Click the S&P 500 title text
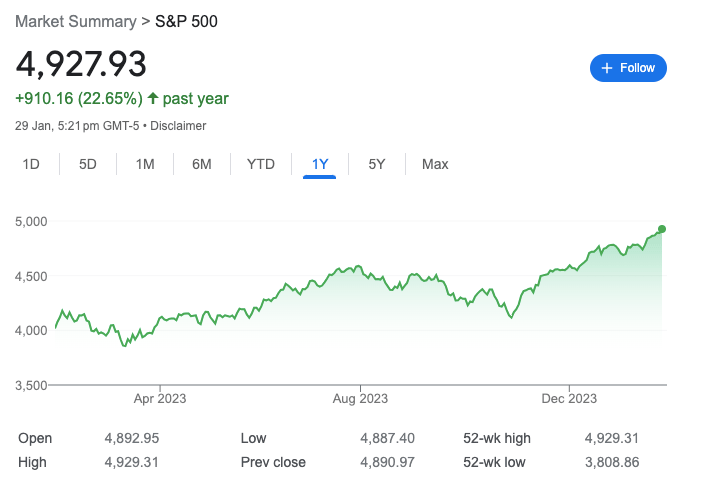 coord(186,21)
